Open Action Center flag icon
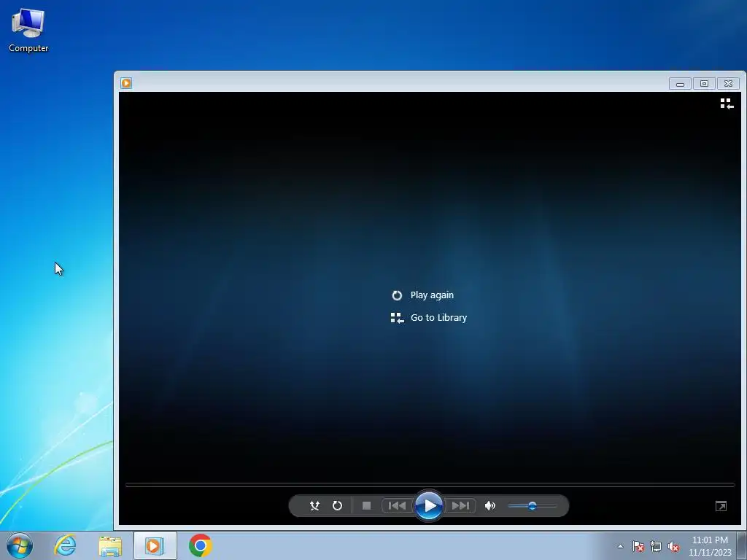 (x=638, y=546)
